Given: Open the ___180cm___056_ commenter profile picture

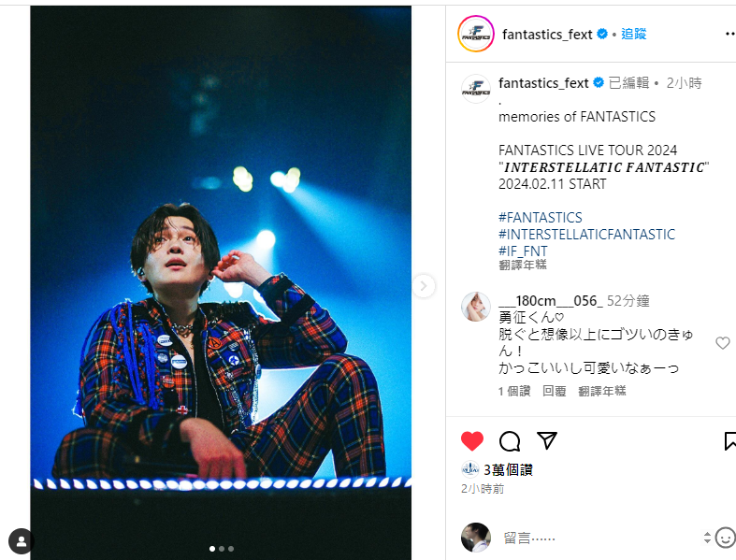Looking at the screenshot, I should (476, 307).
